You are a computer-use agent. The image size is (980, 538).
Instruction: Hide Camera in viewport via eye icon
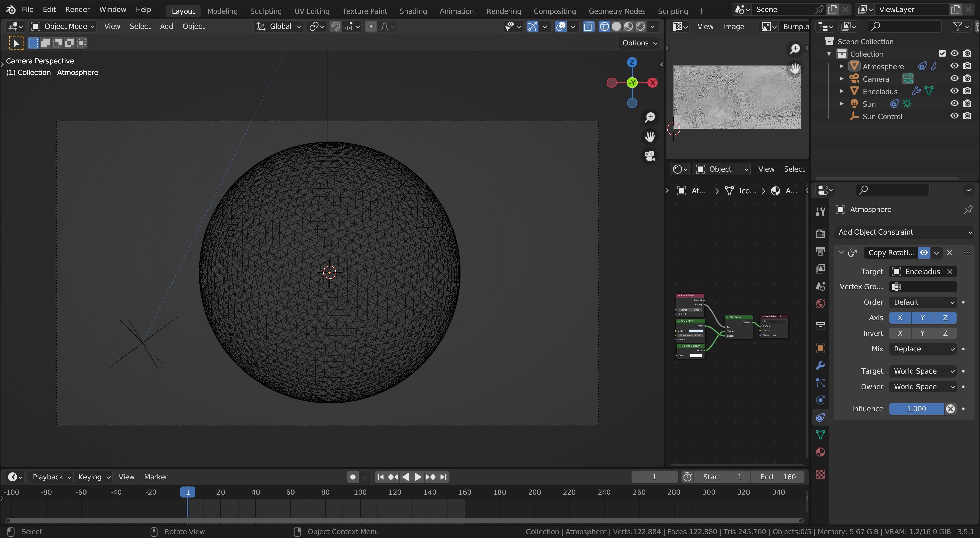pyautogui.click(x=954, y=79)
